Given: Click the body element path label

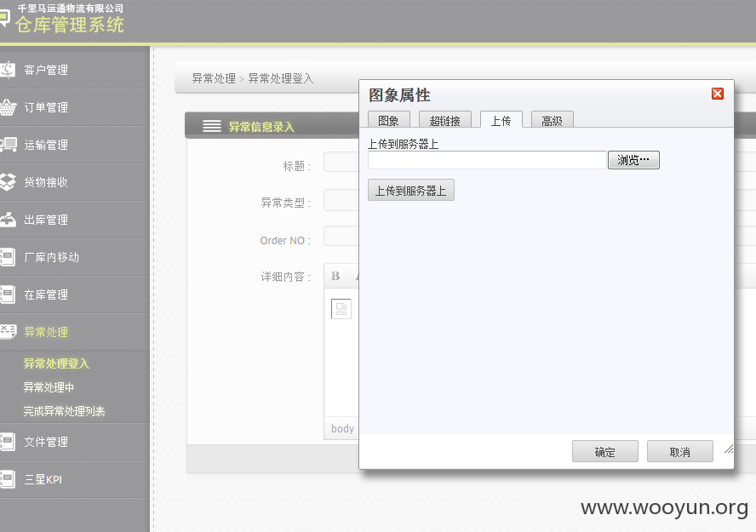Looking at the screenshot, I should pos(343,428).
